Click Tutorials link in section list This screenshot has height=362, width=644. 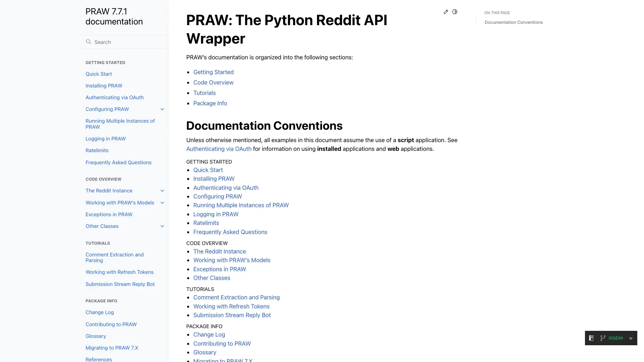tap(204, 93)
